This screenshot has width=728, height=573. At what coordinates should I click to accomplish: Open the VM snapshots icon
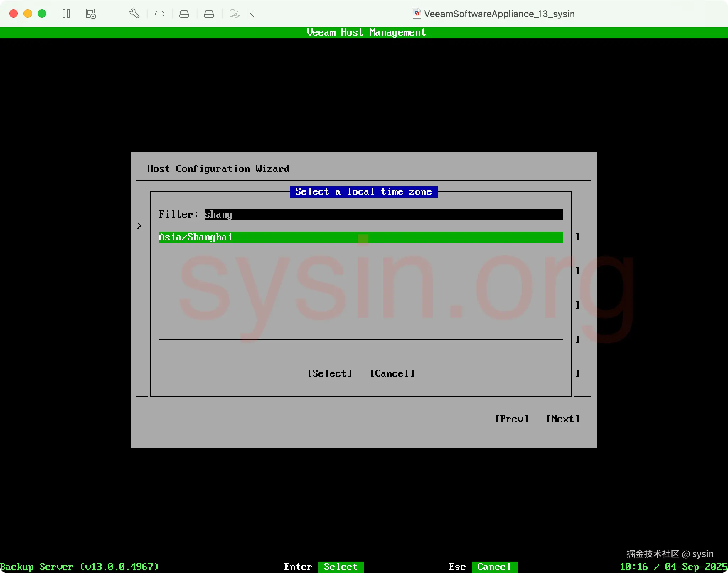(91, 14)
